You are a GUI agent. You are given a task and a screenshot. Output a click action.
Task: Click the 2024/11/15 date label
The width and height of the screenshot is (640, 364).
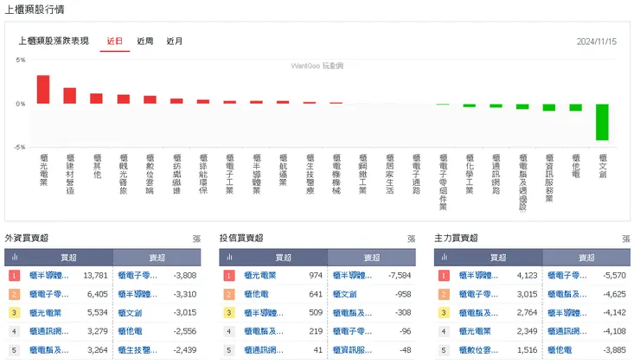click(597, 42)
